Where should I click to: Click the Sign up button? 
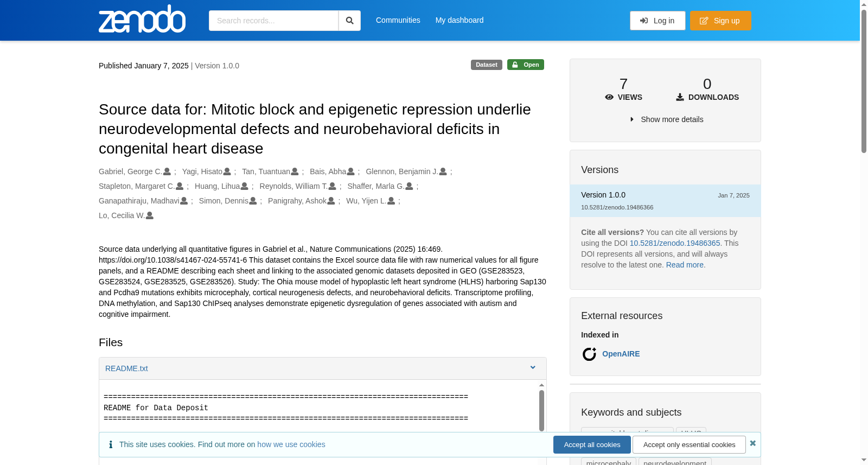click(x=720, y=21)
